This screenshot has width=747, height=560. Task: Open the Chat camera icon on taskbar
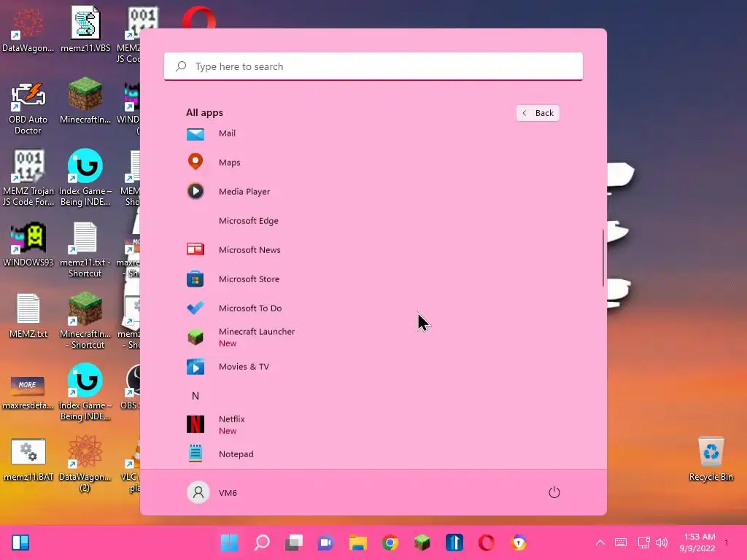coord(326,542)
